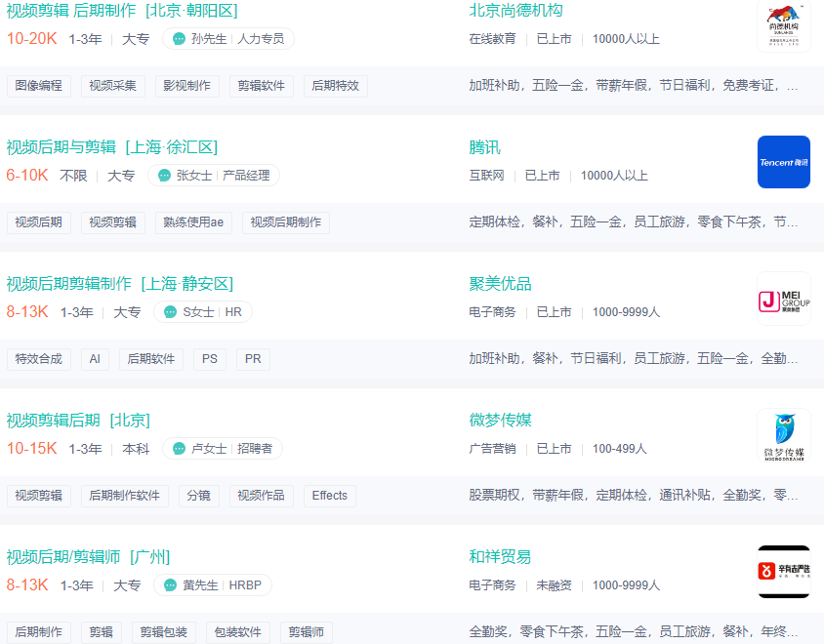Click benefits text starting 定期体检，餐补
This screenshot has width=824, height=644.
tap(634, 222)
